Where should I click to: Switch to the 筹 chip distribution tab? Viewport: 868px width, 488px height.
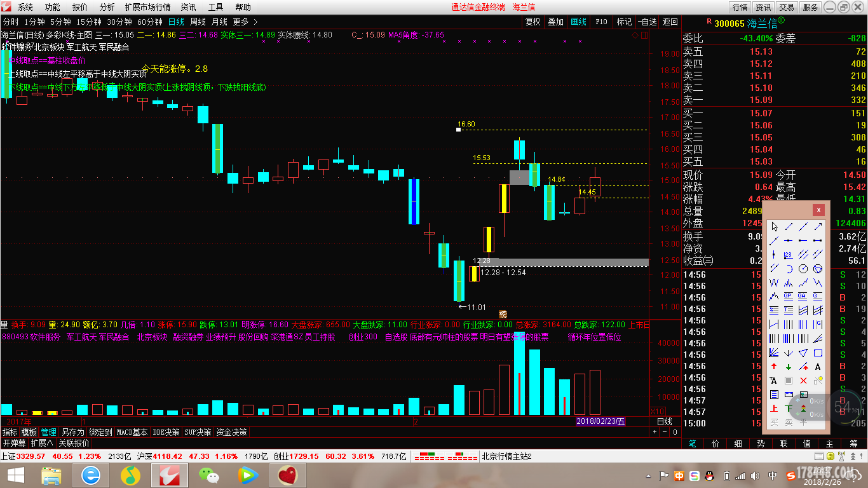853,444
